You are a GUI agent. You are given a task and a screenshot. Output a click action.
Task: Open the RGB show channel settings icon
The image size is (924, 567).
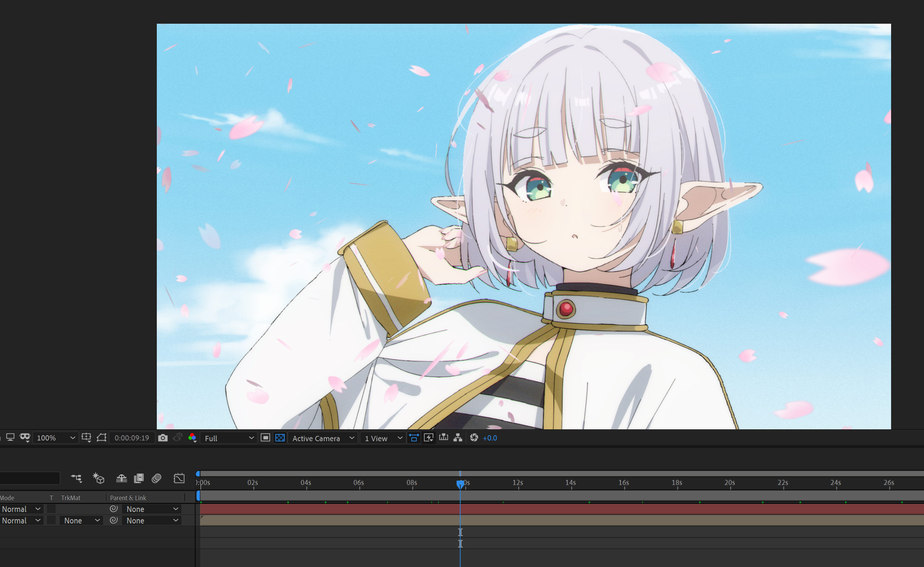[192, 438]
